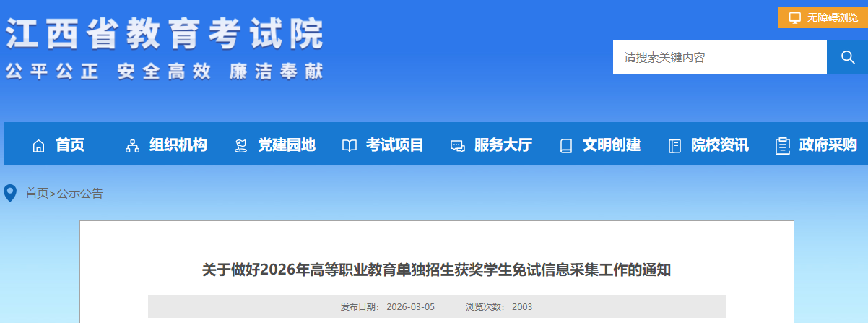This screenshot has height=323, width=868.
Task: Click the chat icon beside 服务大厅
Action: click(458, 146)
